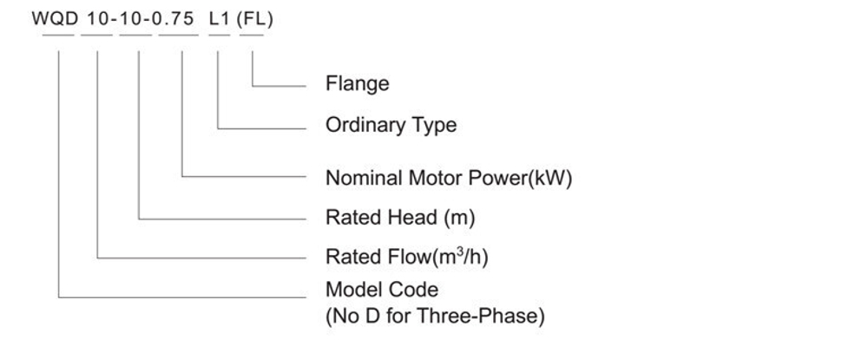Click the 0.75 value in the model string
The height and width of the screenshot is (346, 868).
[x=174, y=19]
